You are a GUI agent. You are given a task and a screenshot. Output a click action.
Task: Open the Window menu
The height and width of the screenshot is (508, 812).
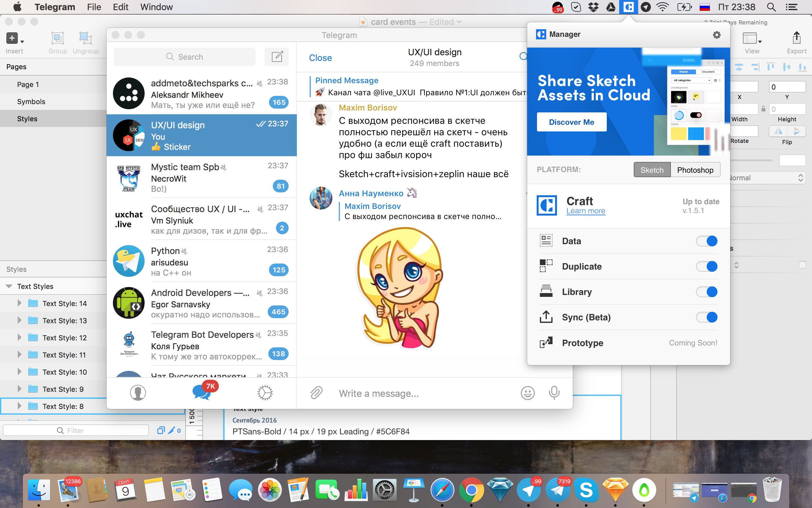[156, 7]
